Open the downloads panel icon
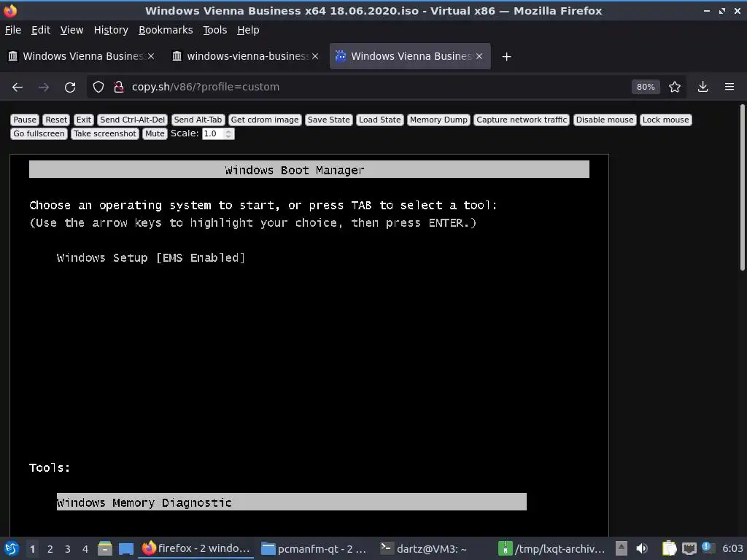This screenshot has height=560, width=747. pyautogui.click(x=703, y=87)
